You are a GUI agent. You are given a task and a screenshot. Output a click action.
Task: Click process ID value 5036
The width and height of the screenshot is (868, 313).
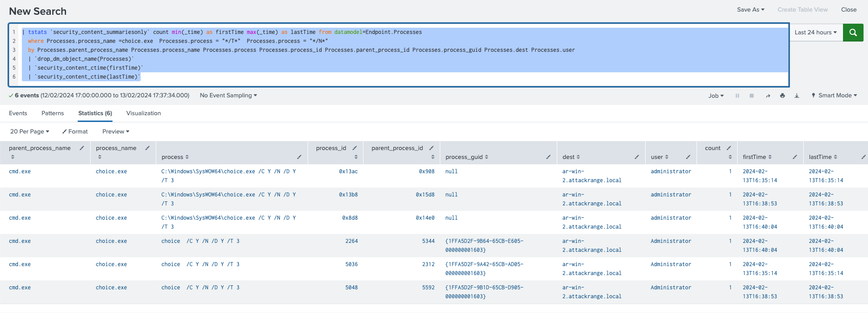click(351, 264)
